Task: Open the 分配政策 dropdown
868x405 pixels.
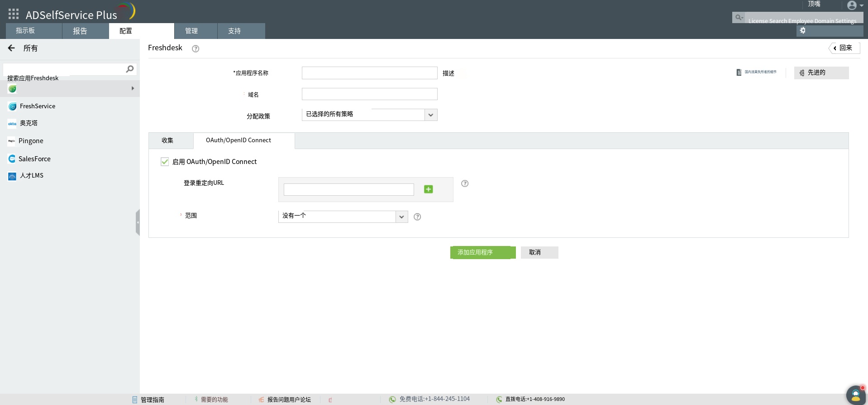Action: [369, 115]
